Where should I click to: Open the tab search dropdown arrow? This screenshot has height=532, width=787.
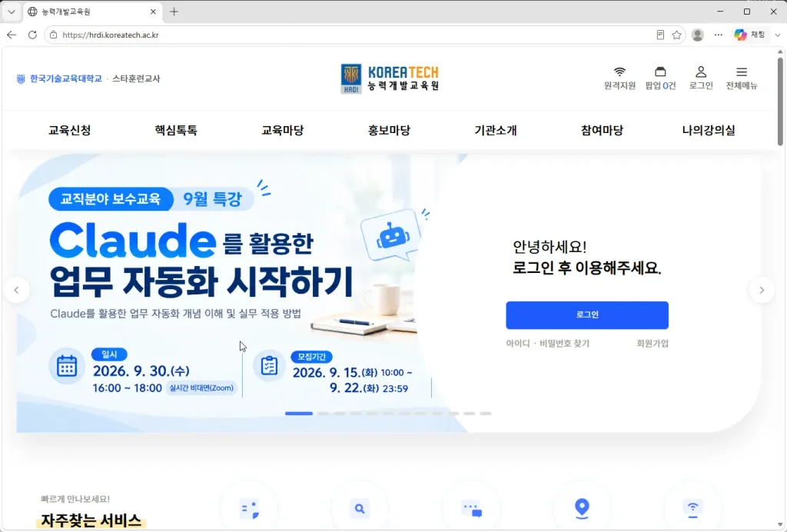click(x=12, y=12)
